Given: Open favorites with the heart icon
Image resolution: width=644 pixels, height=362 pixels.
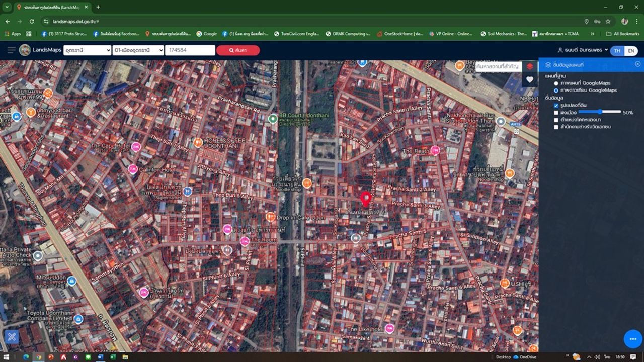Looking at the screenshot, I should [x=530, y=80].
